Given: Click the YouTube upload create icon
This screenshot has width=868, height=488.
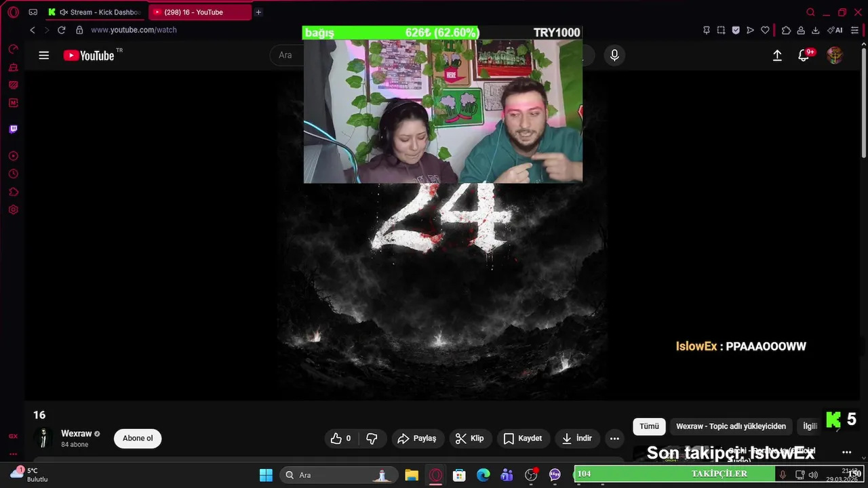Looking at the screenshot, I should [x=777, y=56].
